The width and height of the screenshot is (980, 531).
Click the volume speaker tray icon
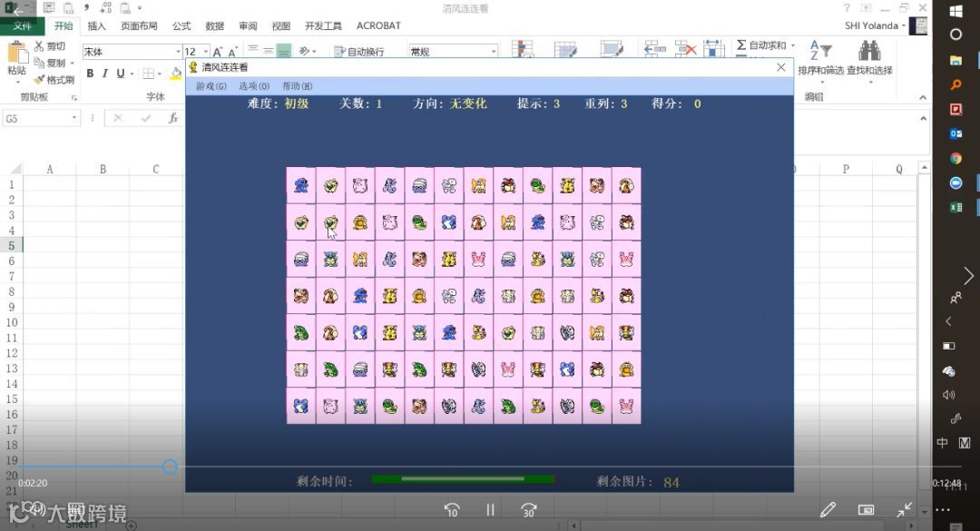949,395
